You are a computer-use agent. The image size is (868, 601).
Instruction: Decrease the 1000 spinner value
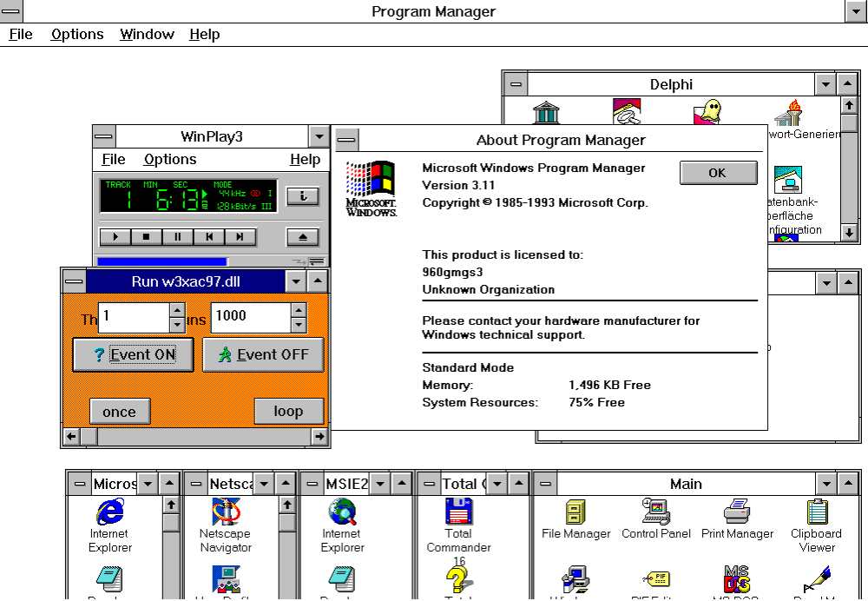coord(299,325)
